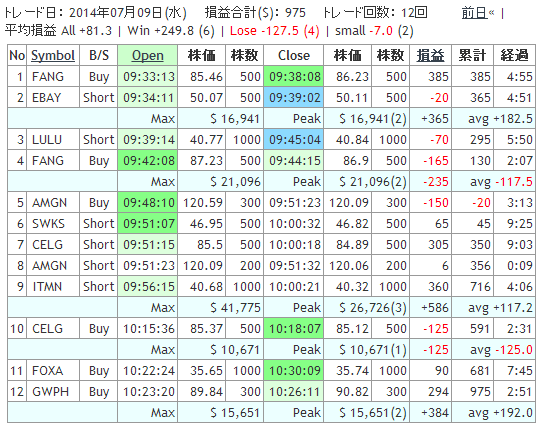Click open time 09:33:13 cell
The height and width of the screenshot is (429, 540).
[x=147, y=76]
